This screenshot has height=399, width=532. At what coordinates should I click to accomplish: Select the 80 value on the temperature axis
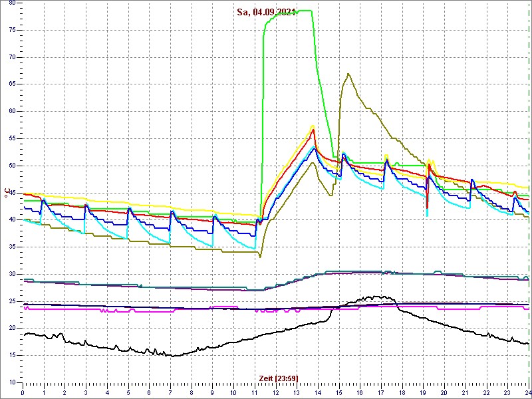coord(12,3)
